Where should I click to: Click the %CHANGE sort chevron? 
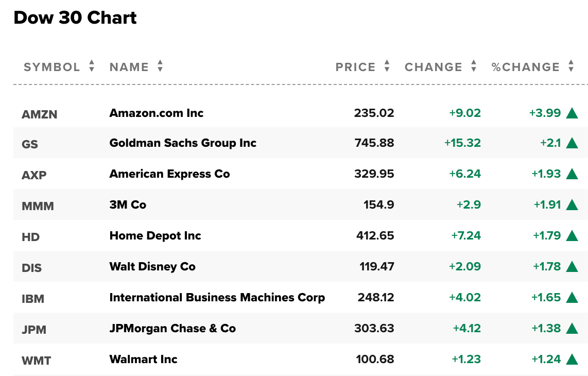coord(571,66)
